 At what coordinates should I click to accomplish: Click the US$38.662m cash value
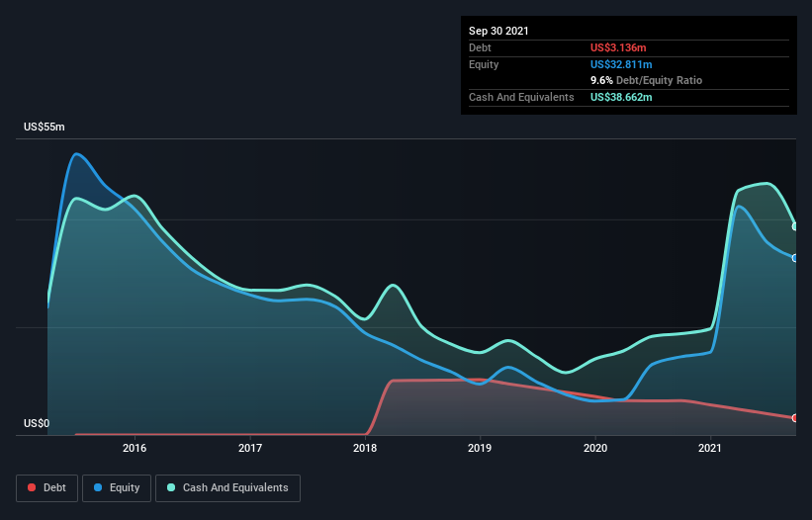click(621, 97)
